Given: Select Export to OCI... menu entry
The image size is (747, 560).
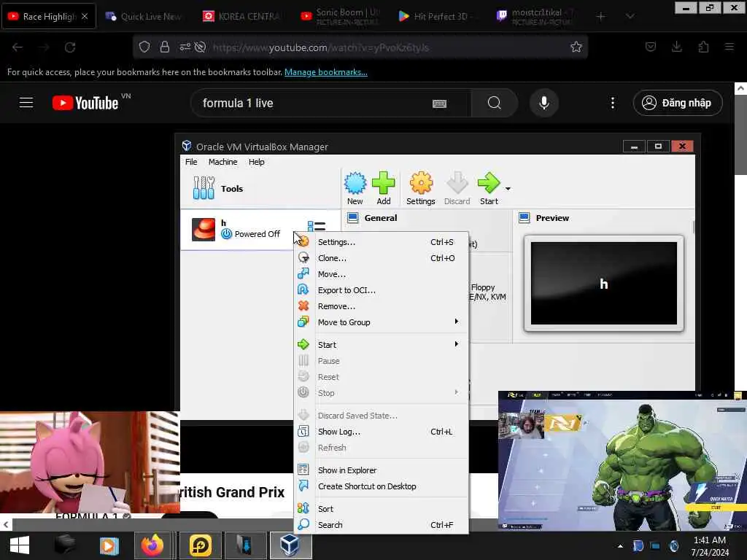Looking at the screenshot, I should point(381,290).
